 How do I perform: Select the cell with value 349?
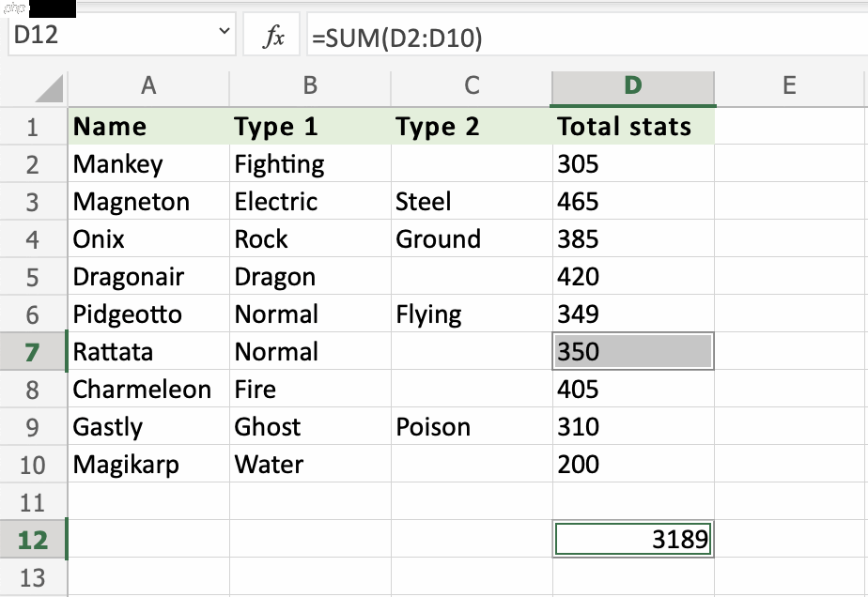click(x=633, y=314)
